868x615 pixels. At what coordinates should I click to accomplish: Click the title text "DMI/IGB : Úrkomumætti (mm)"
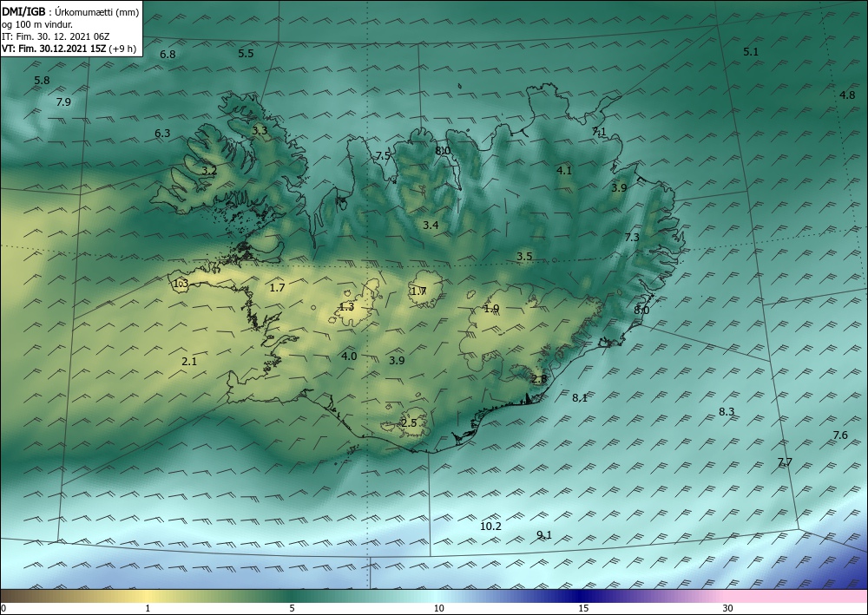pyautogui.click(x=70, y=11)
